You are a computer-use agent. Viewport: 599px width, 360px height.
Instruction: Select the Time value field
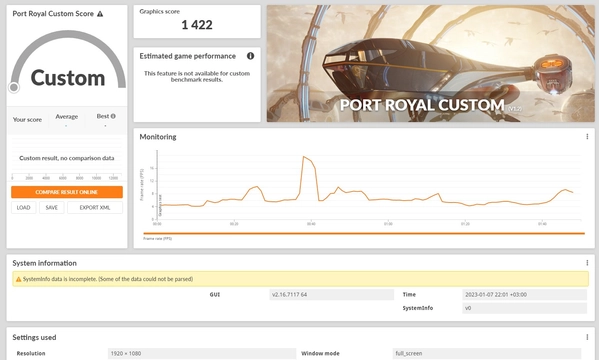pos(524,294)
